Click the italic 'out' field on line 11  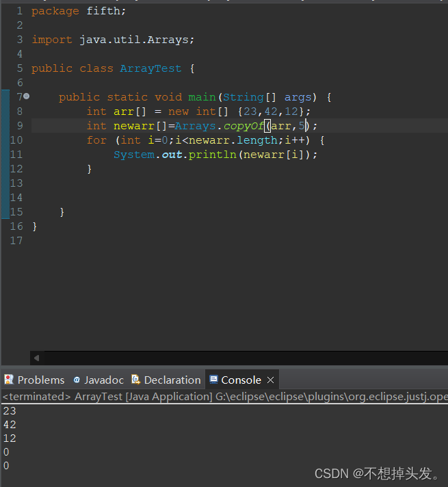pyautogui.click(x=172, y=155)
